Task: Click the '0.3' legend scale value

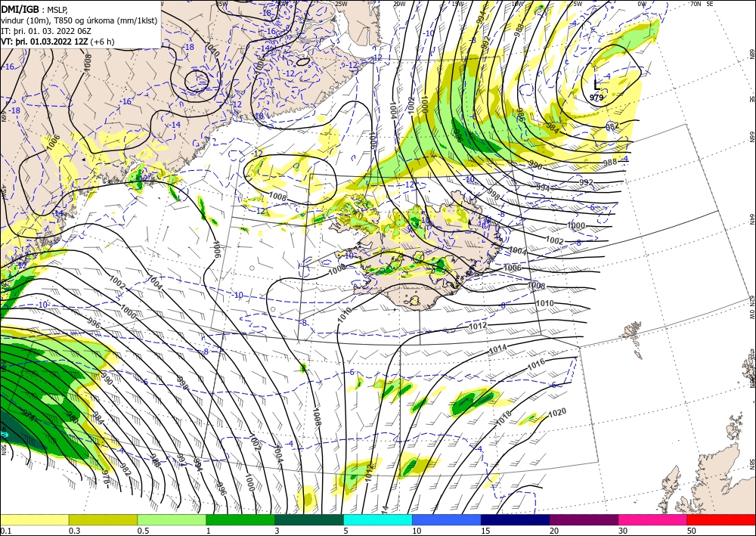Action: [74, 531]
